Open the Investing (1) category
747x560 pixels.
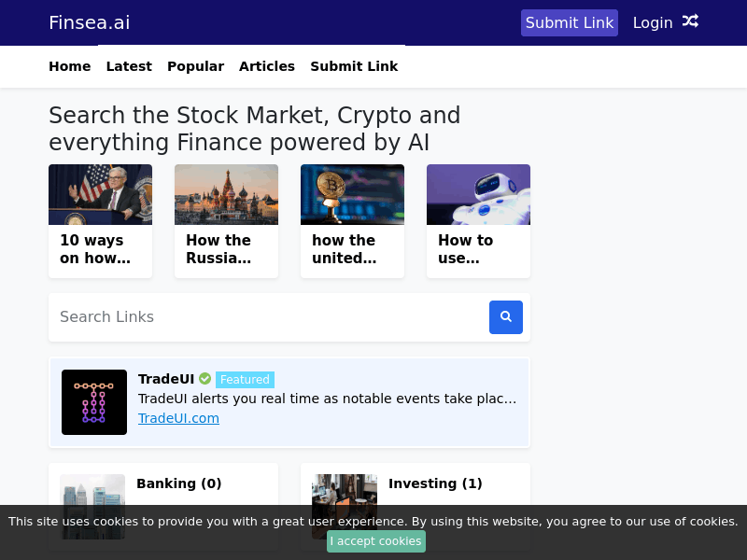(435, 483)
